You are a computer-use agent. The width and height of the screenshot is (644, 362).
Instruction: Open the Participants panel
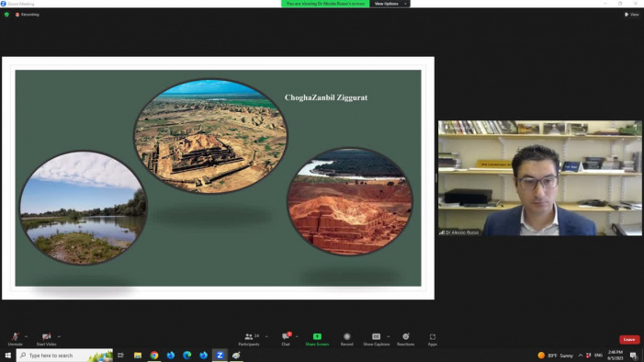coord(249,339)
